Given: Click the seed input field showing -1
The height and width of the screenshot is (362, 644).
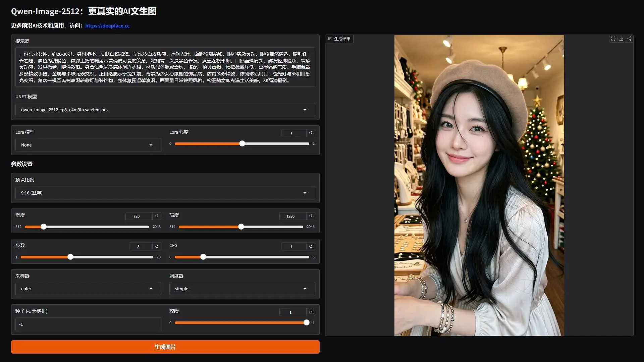Looking at the screenshot, I should pyautogui.click(x=87, y=324).
